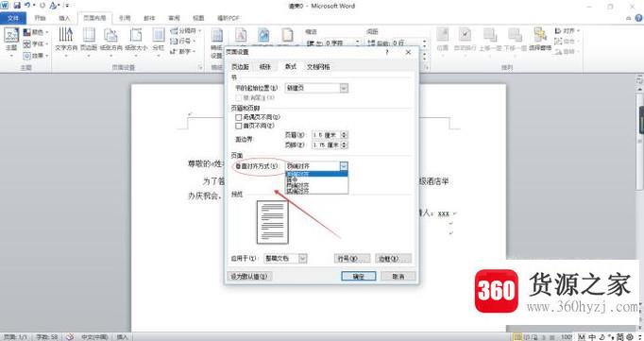Viewport: 644px width, 341px height.
Task: Open the 应用于 dropdown
Action: 285,259
